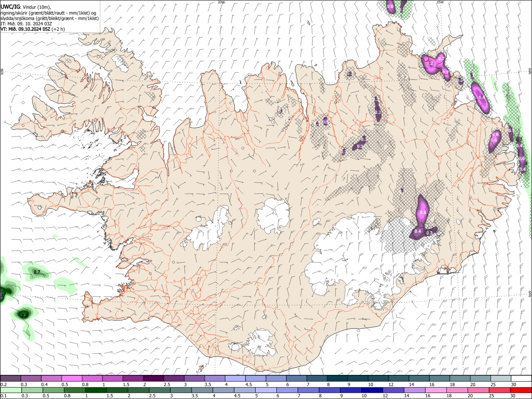532x399 pixels.
Task: Click the lavender 4 swatch in snow scale
Action: 235,378
